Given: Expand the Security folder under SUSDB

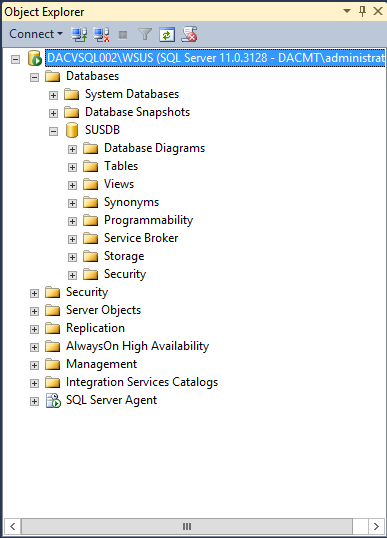Looking at the screenshot, I should (72, 275).
